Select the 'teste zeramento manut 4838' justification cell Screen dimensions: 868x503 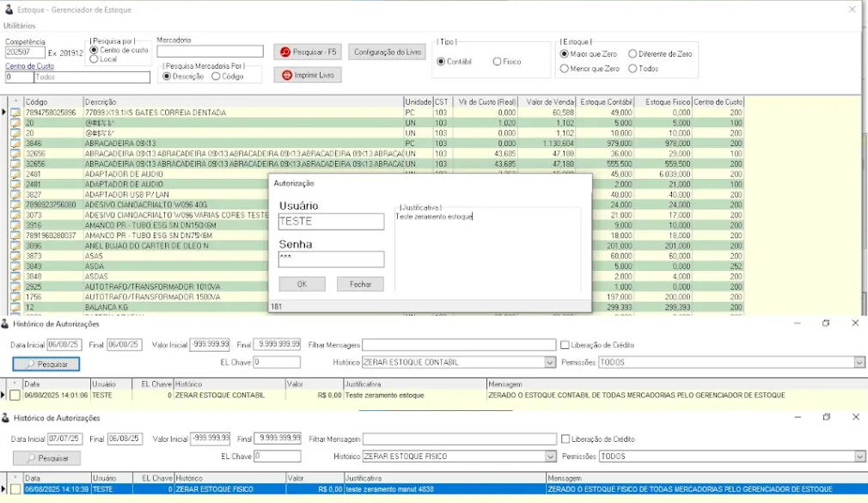pyautogui.click(x=444, y=489)
